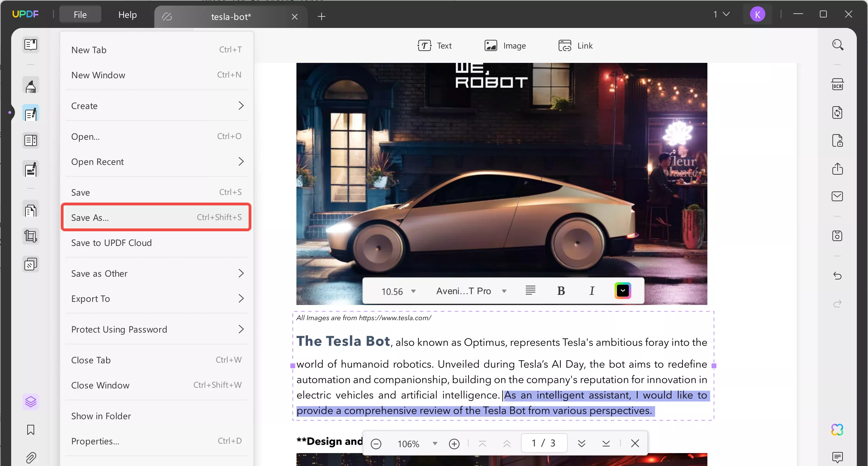Click the File menu button
Image resolution: width=868 pixels, height=466 pixels.
(x=80, y=15)
